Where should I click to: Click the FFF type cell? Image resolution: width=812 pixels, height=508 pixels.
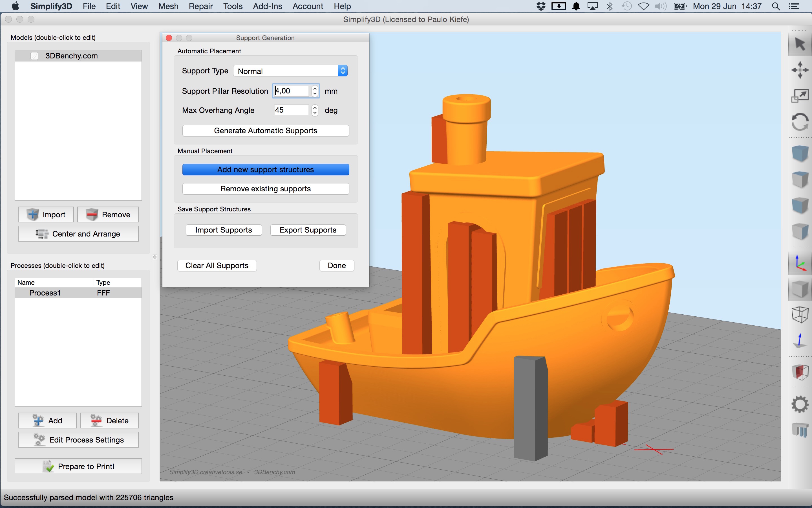click(x=103, y=293)
